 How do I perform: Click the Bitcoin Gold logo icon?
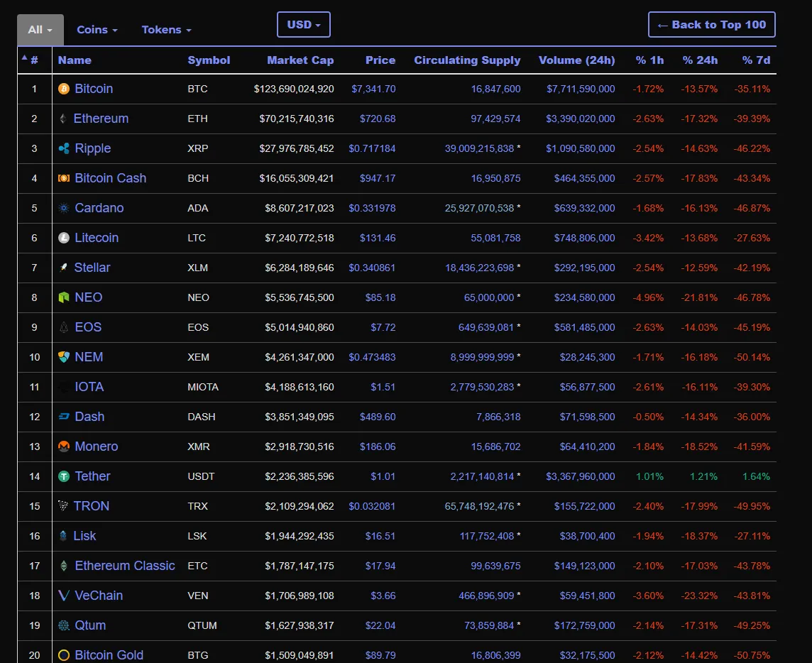[64, 655]
